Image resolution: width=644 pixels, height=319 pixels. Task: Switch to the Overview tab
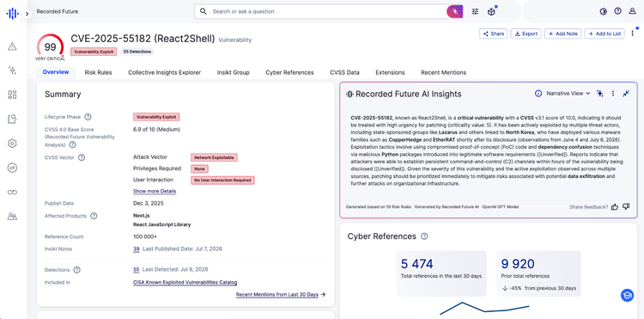pyautogui.click(x=56, y=72)
